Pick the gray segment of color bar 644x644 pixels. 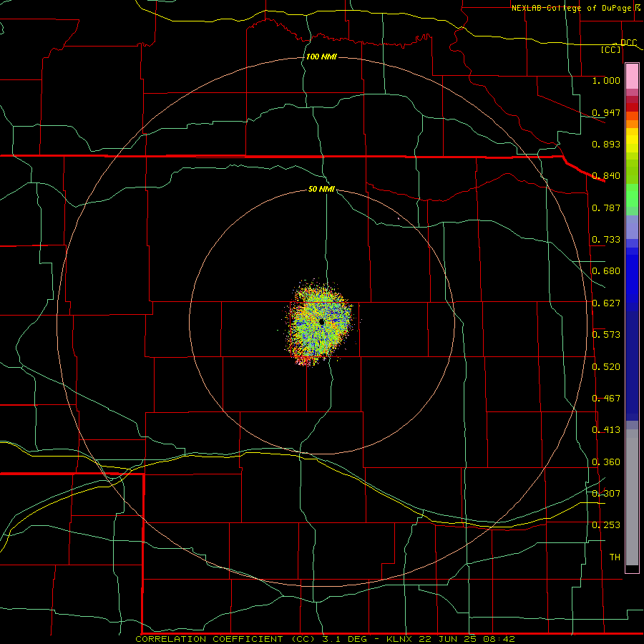(x=632, y=497)
